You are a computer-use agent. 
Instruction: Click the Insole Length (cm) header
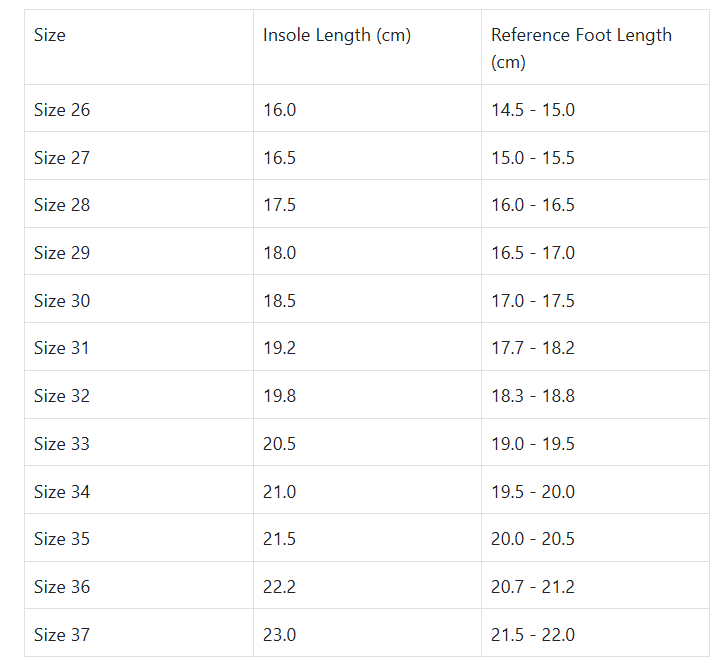click(x=336, y=35)
